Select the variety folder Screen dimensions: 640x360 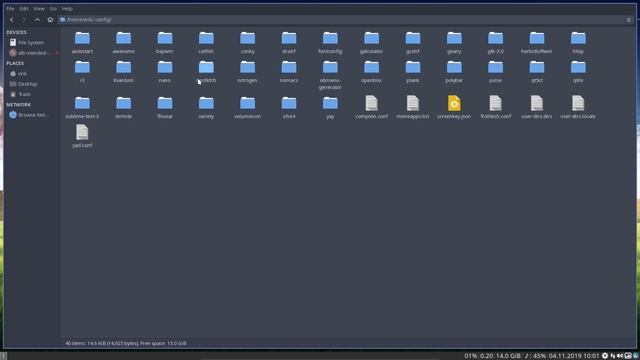[x=206, y=107]
